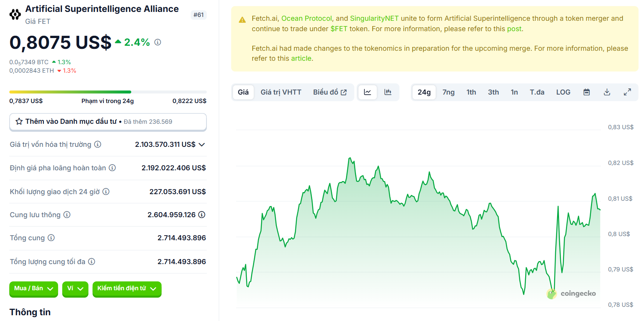Select the Giá trị VHTT tab
This screenshot has height=321, width=644.
[281, 92]
